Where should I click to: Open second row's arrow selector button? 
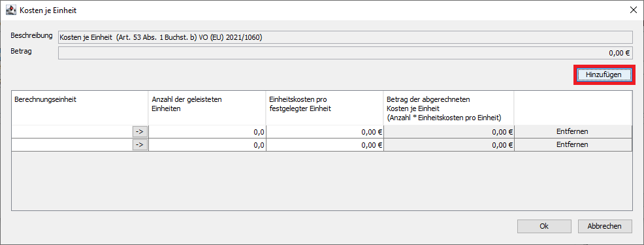(140, 144)
